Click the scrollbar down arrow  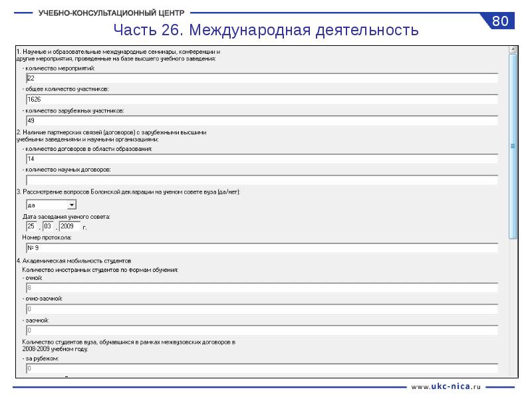click(x=512, y=374)
